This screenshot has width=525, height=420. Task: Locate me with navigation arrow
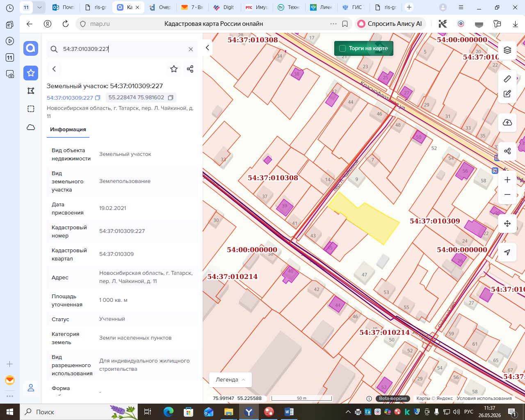pyautogui.click(x=507, y=252)
